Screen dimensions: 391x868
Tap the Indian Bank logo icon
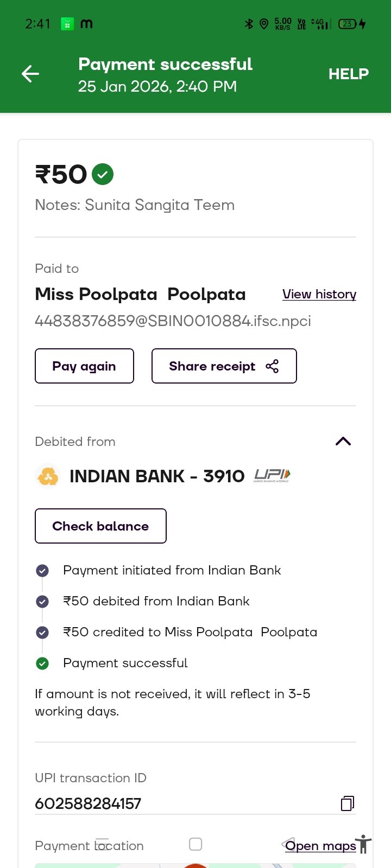point(48,476)
